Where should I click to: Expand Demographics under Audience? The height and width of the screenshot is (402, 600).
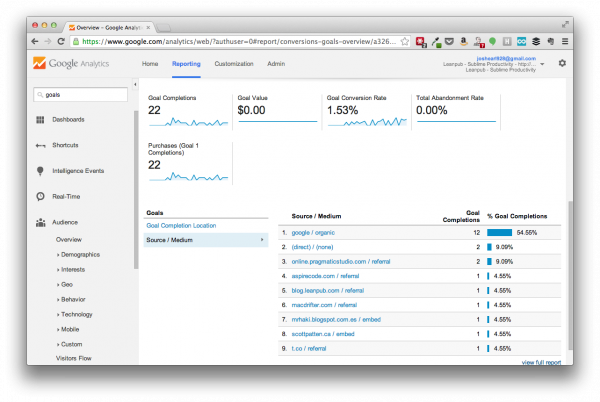click(78, 254)
